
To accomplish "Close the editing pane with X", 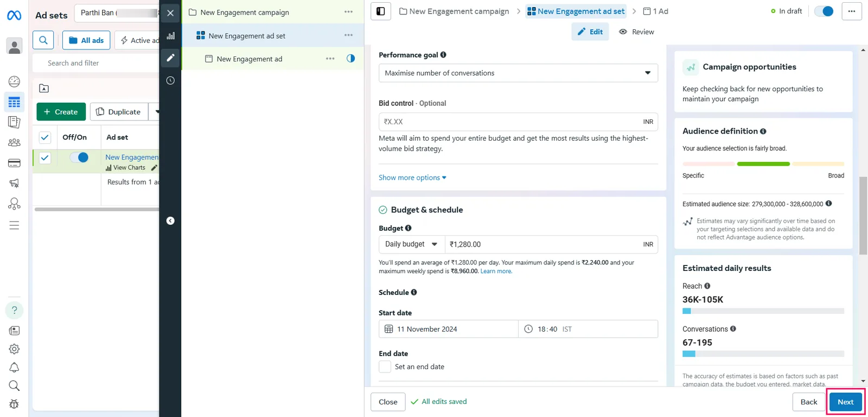I will [170, 13].
